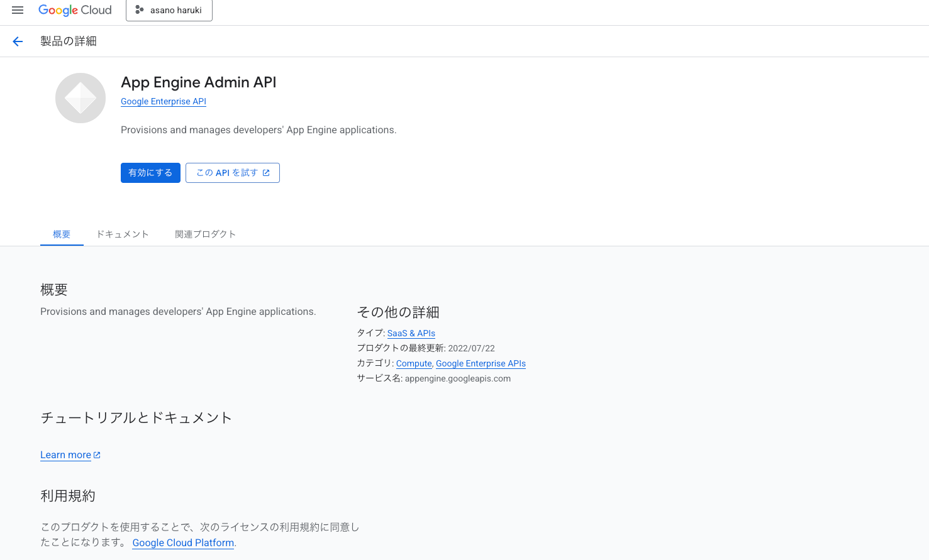Click the Google Cloud logo
Screen dimensions: 929x560
point(75,10)
